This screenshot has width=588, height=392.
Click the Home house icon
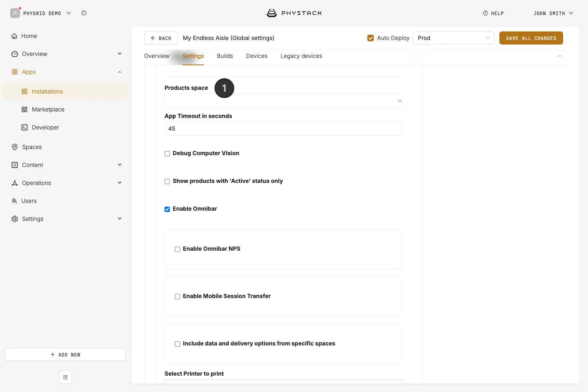[x=14, y=36]
